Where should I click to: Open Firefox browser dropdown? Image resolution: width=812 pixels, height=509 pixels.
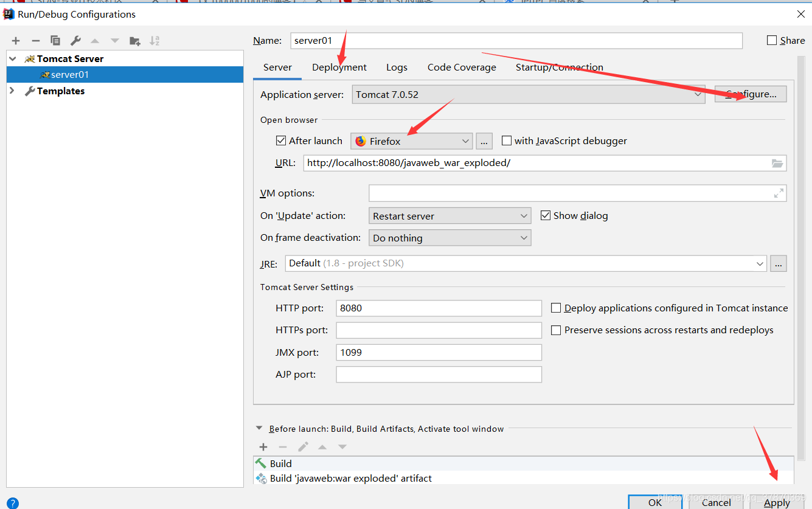pos(412,141)
